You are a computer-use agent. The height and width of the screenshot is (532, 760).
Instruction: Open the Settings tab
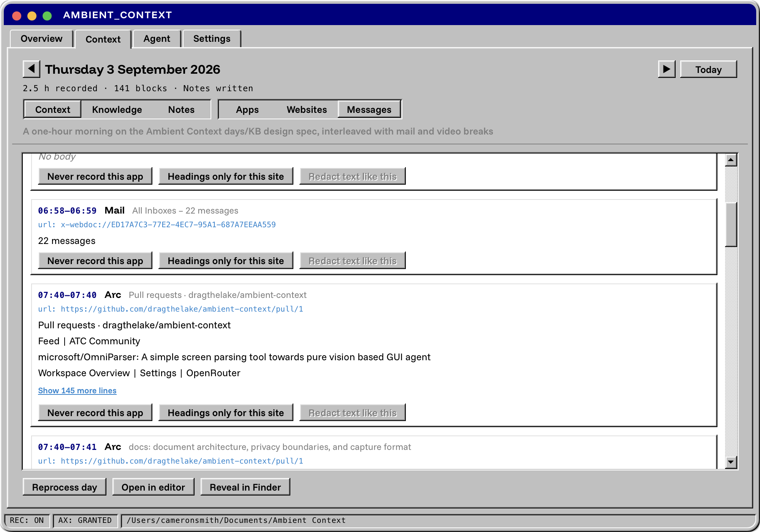coord(212,39)
